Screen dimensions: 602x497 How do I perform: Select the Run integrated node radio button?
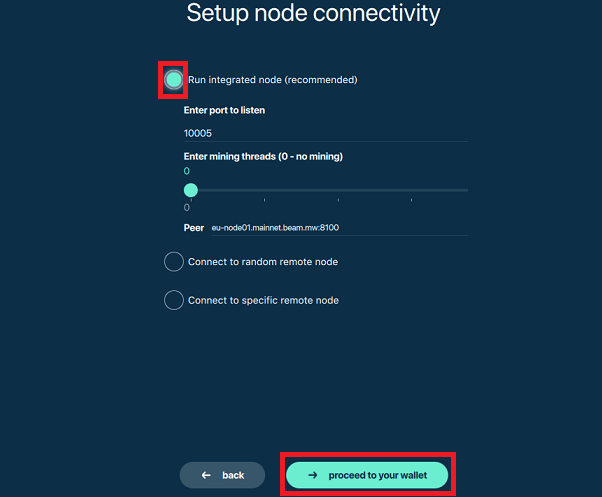tap(174, 80)
